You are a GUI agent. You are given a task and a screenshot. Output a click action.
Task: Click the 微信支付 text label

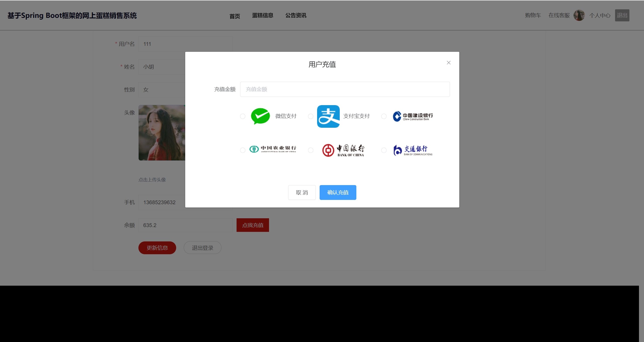286,116
